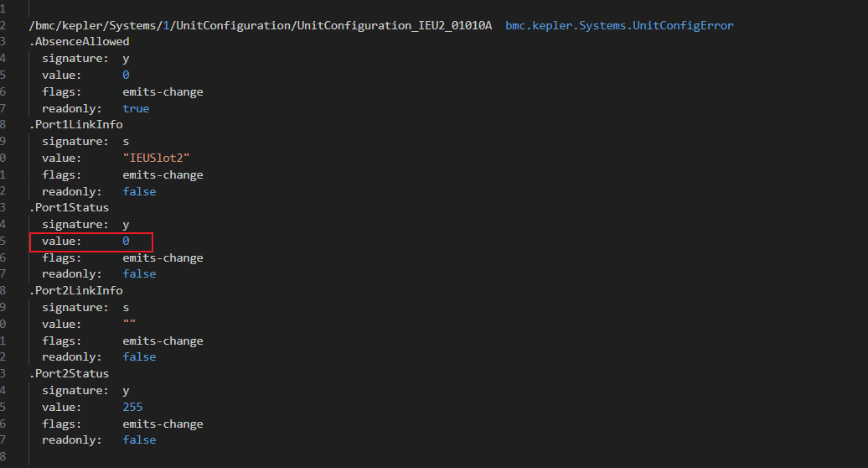Click the .Port2Status property heading
The height and width of the screenshot is (468, 868).
point(70,374)
